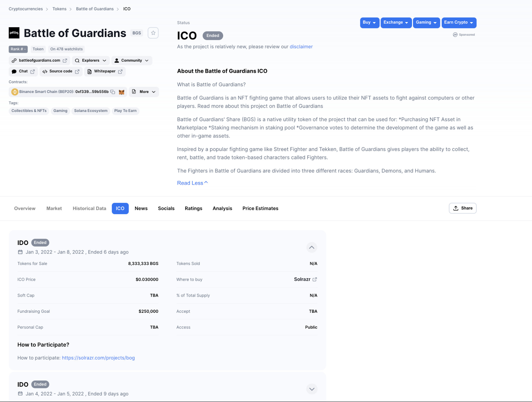Click the Rank # badge
Image resolution: width=532 pixels, height=402 pixels.
point(18,49)
